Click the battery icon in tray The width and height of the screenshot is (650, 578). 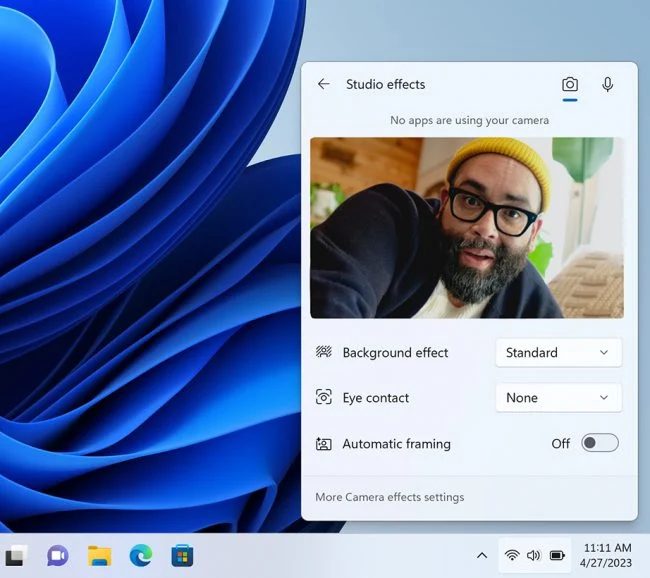557,555
